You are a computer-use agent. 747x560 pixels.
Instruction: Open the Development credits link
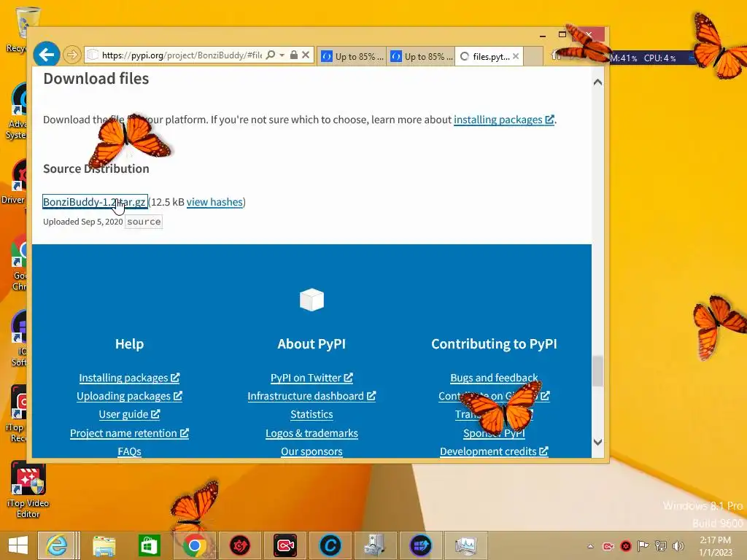coord(494,451)
